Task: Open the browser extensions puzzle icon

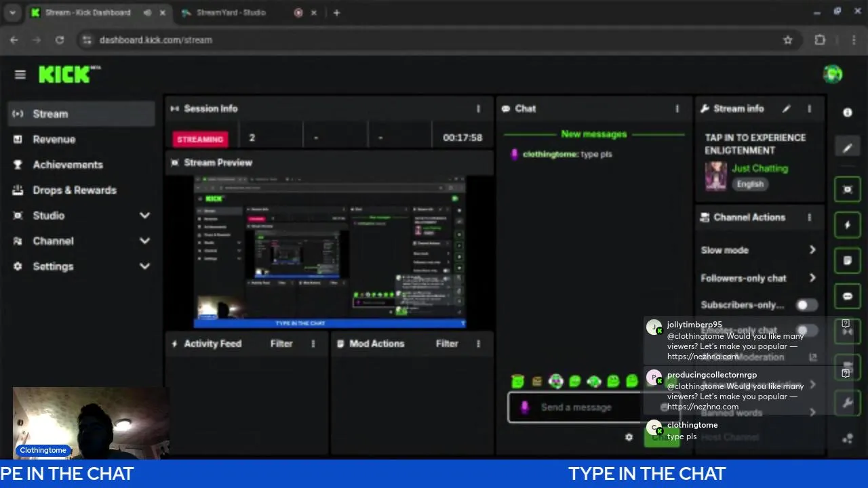Action: click(820, 40)
